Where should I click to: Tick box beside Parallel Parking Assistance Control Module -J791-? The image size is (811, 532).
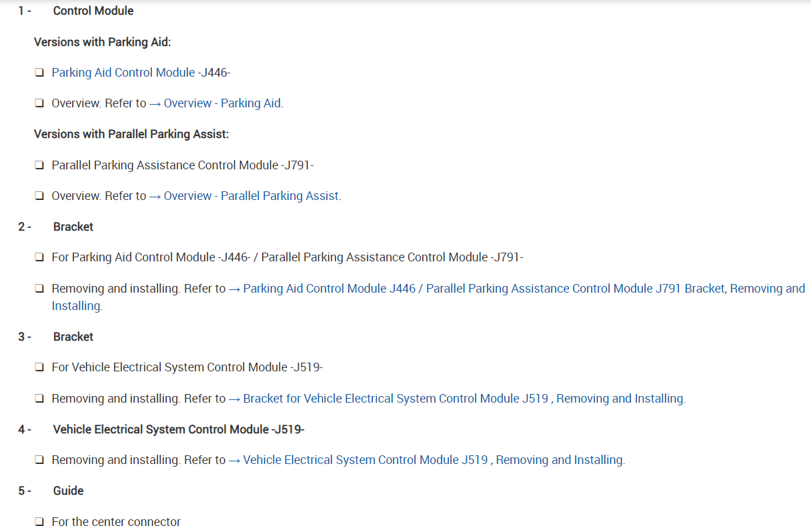point(39,165)
